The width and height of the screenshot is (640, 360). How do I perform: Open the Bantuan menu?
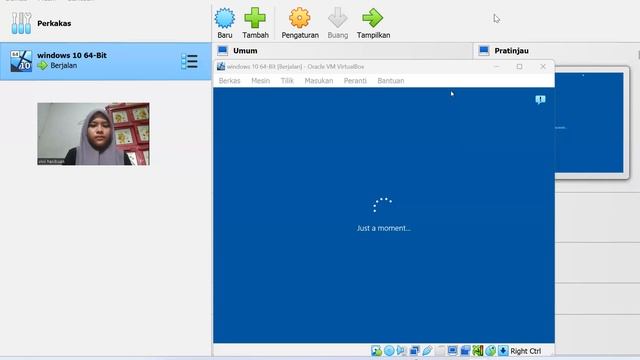391,81
